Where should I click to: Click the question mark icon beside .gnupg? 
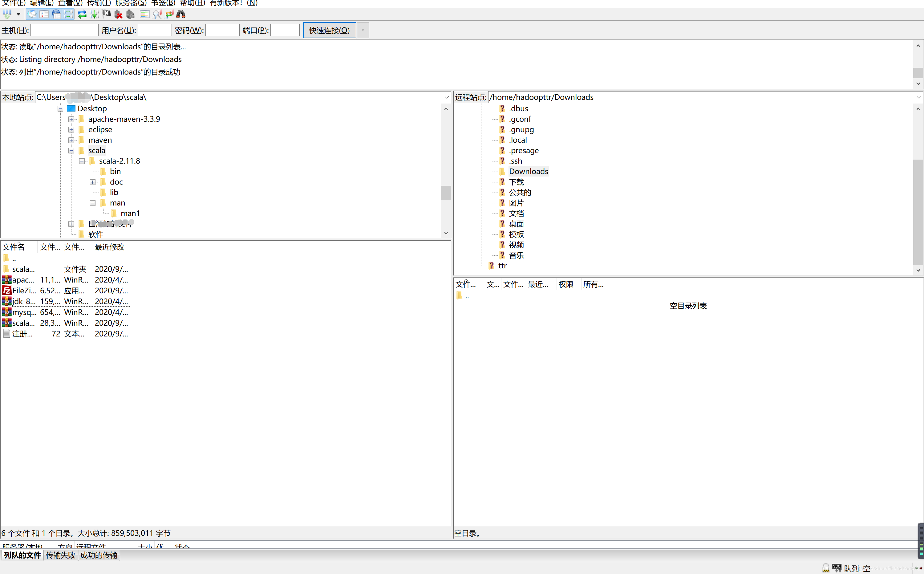502,129
